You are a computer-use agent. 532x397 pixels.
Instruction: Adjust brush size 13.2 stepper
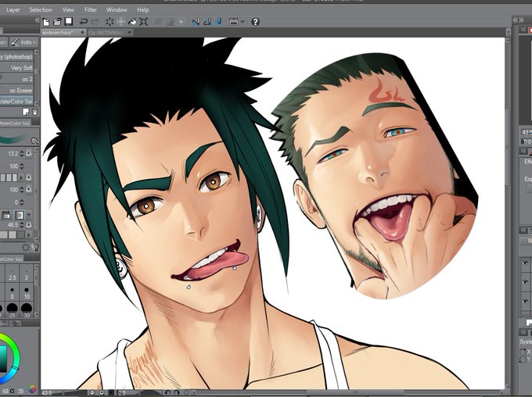(22, 154)
